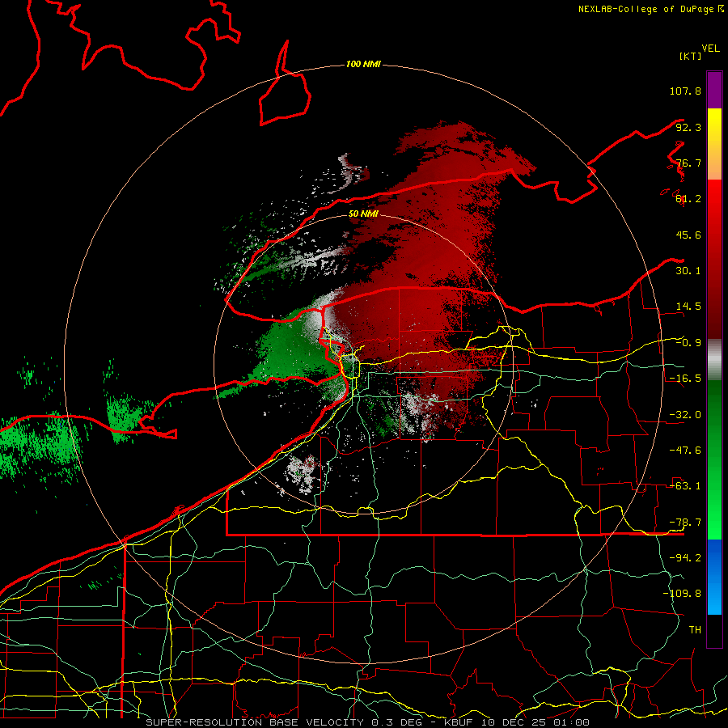Click SUPER-RESOLUTION BASE VELOCITY product title
The image size is (728, 728).
pos(255,722)
